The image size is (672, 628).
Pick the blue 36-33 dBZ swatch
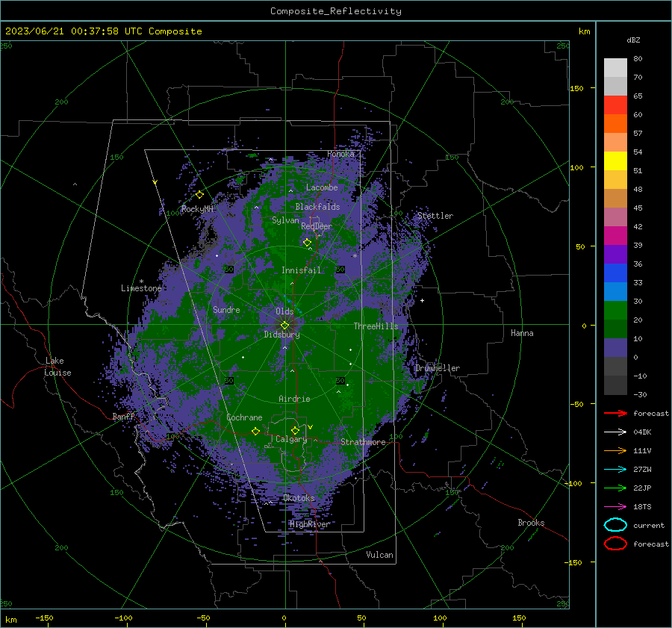tap(615, 273)
